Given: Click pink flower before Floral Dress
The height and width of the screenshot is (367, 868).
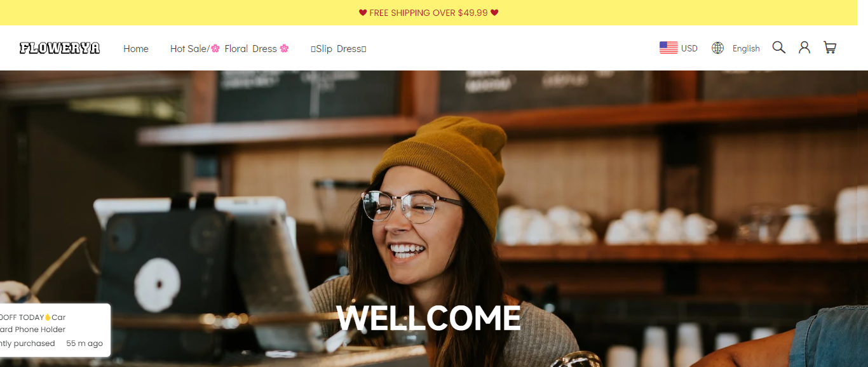Looking at the screenshot, I should pyautogui.click(x=215, y=48).
